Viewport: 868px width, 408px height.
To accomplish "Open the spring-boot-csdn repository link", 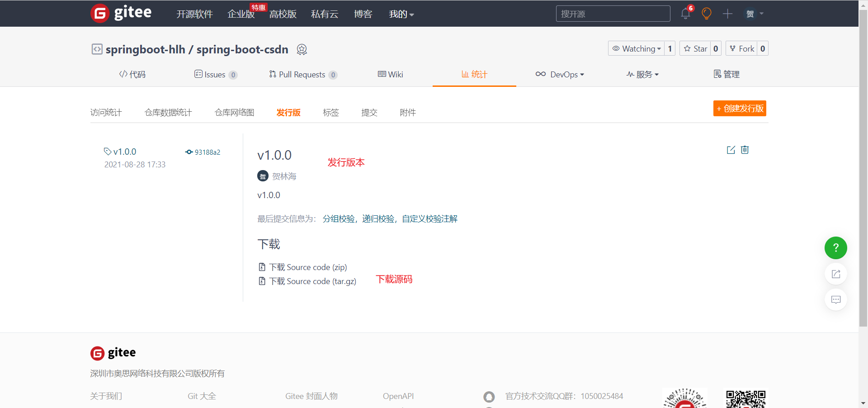I will (242, 49).
